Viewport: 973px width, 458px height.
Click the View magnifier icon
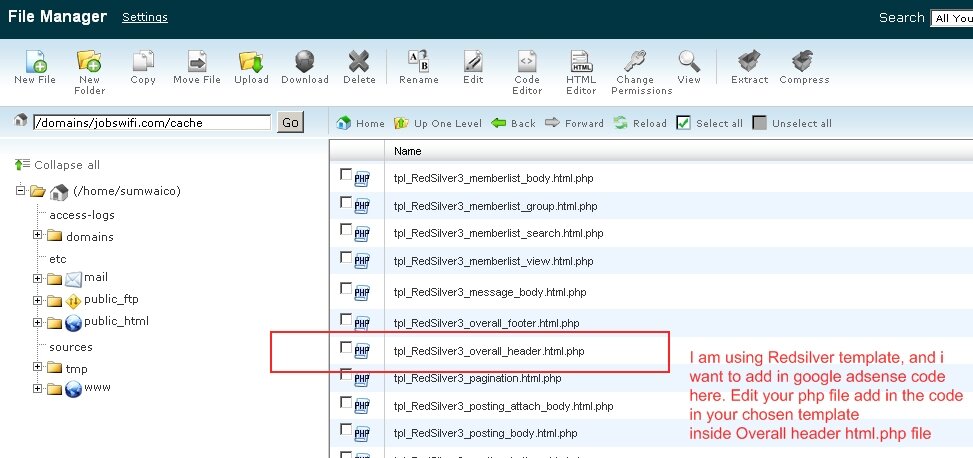click(689, 61)
